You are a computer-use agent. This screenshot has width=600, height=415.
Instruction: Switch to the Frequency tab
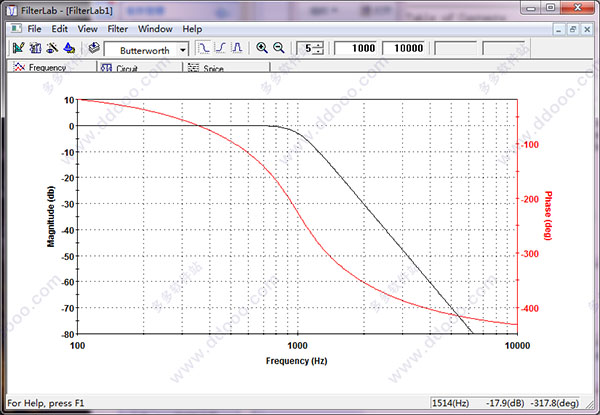pos(52,67)
